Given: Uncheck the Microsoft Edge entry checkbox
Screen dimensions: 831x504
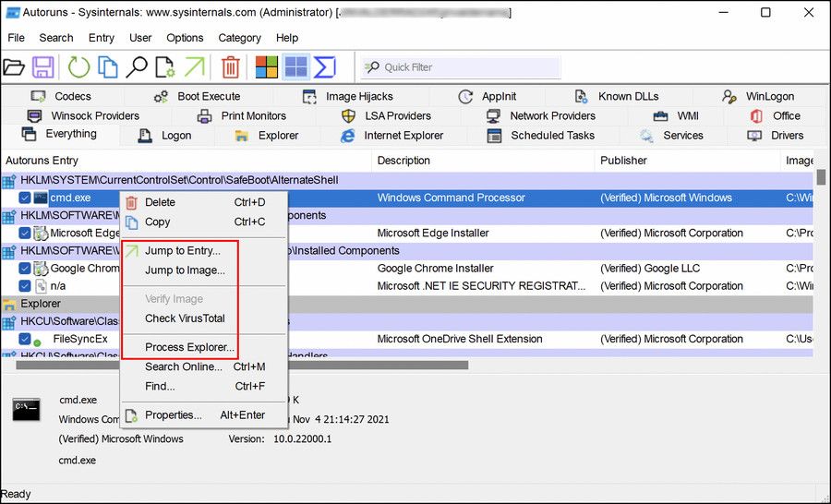Looking at the screenshot, I should pos(24,233).
